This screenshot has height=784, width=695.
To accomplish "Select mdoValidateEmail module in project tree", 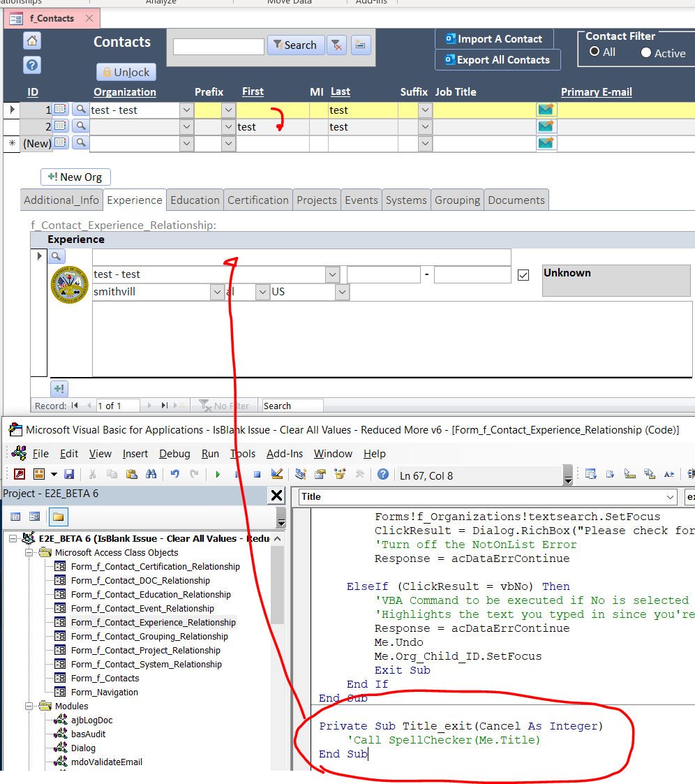I will [x=107, y=762].
